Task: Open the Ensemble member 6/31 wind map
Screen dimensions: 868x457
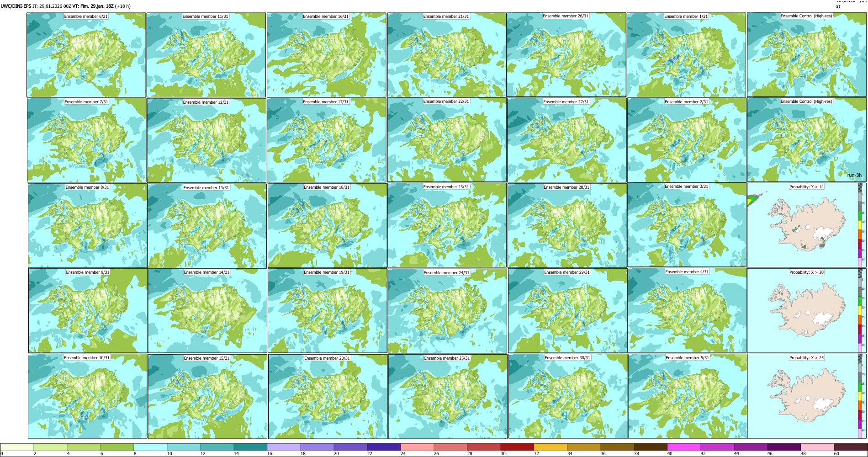Action: coord(86,55)
